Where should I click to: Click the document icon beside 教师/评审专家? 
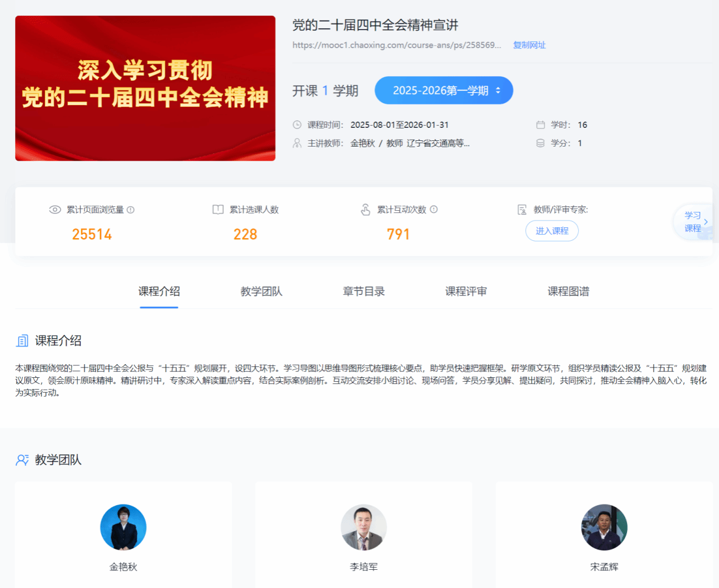[522, 210]
